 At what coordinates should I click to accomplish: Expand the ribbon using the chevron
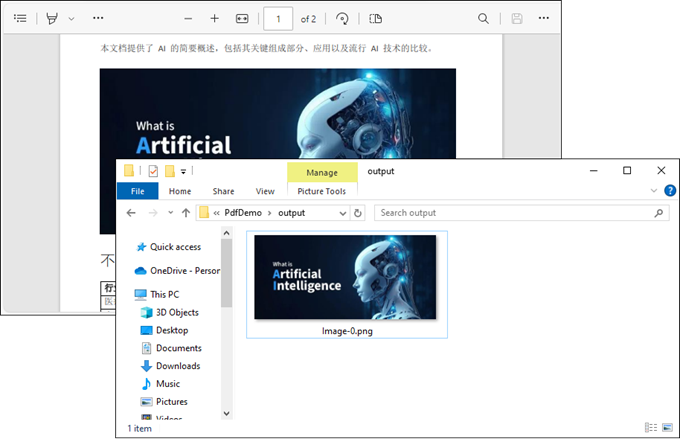coord(655,191)
